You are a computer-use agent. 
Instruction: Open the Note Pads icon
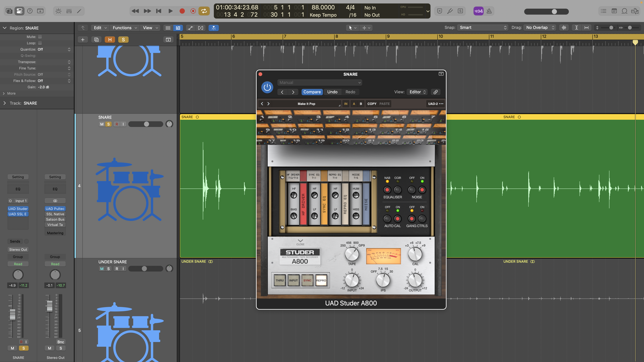[614, 11]
